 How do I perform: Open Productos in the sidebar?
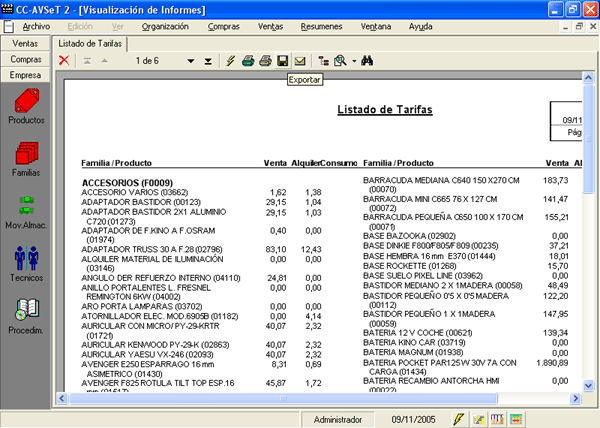26,106
